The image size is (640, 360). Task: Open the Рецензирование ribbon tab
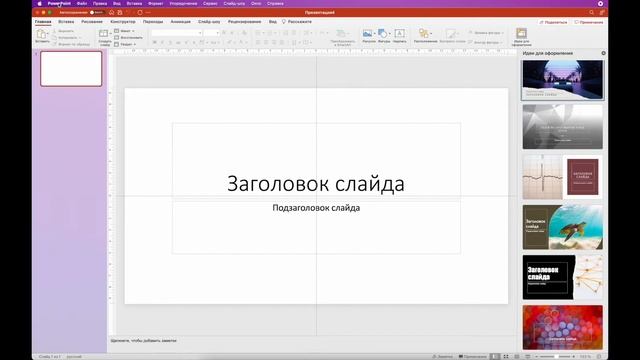(x=244, y=22)
